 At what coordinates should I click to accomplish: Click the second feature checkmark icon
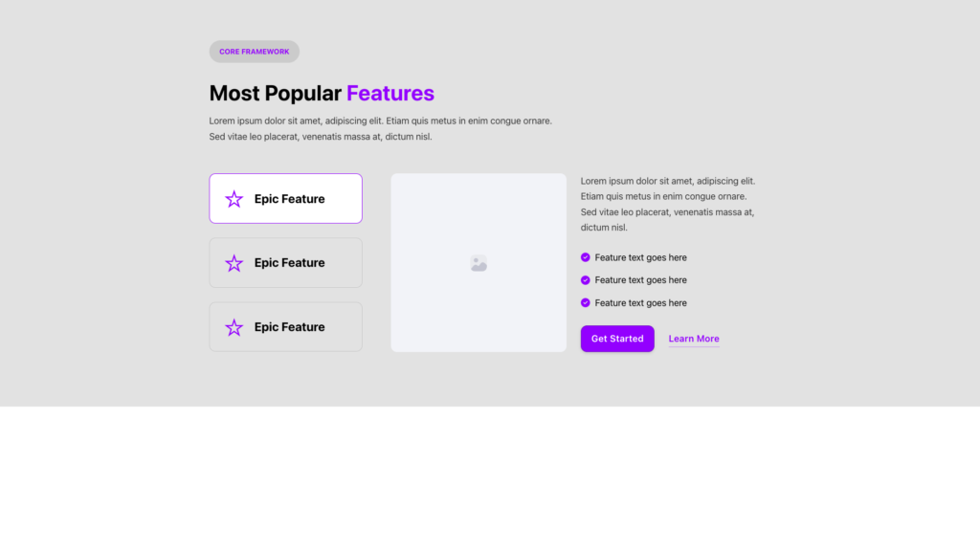tap(586, 280)
